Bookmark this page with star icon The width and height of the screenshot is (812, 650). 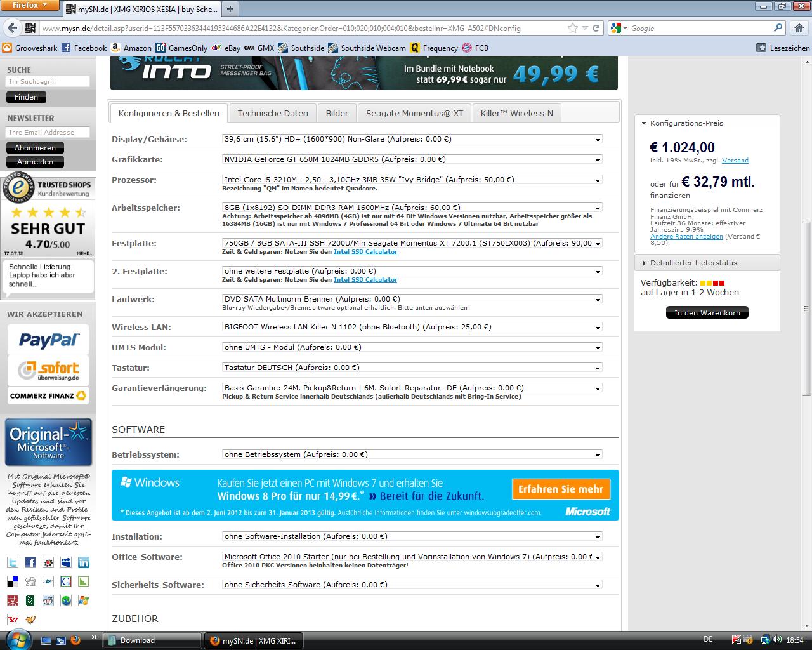pos(573,28)
